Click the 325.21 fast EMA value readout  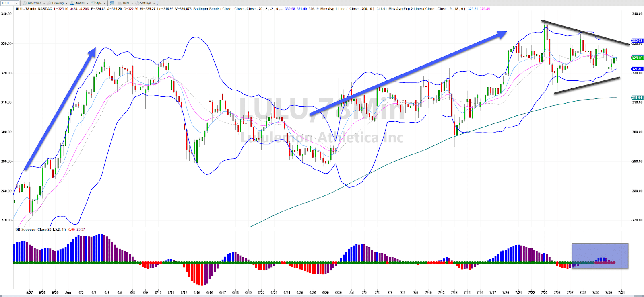click(x=473, y=9)
